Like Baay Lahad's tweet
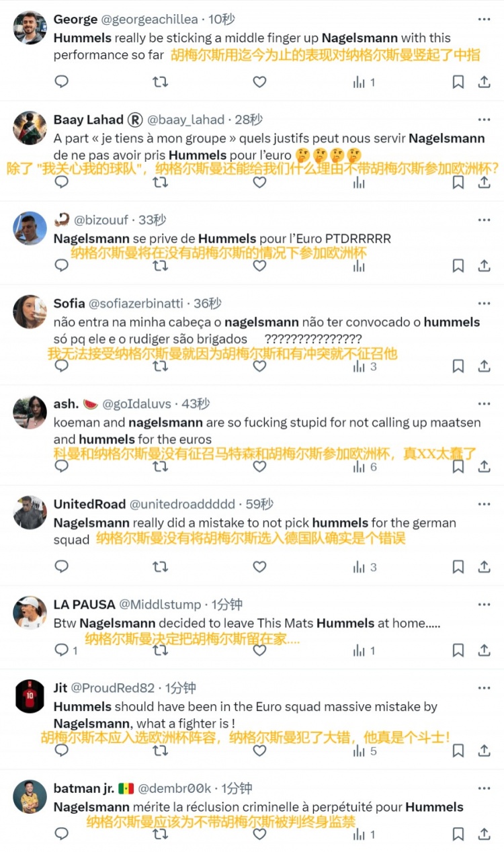 tap(259, 182)
